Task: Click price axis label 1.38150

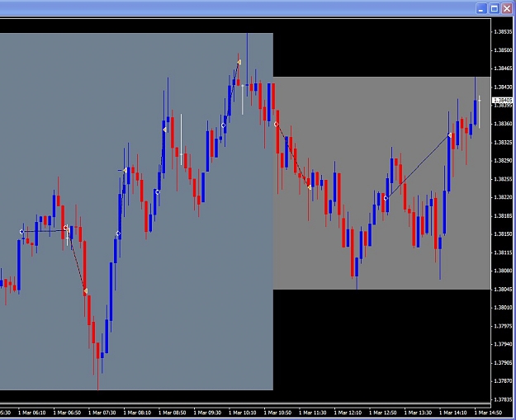Action: tap(503, 234)
